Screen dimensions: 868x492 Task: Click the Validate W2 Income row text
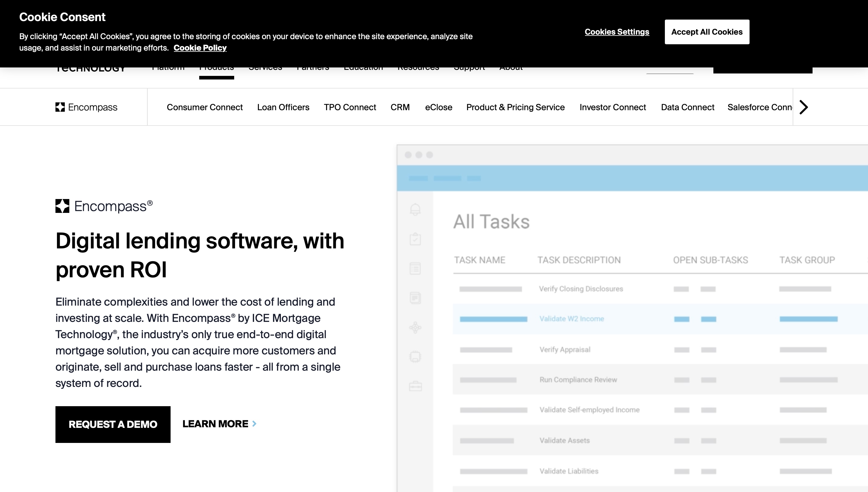click(571, 319)
